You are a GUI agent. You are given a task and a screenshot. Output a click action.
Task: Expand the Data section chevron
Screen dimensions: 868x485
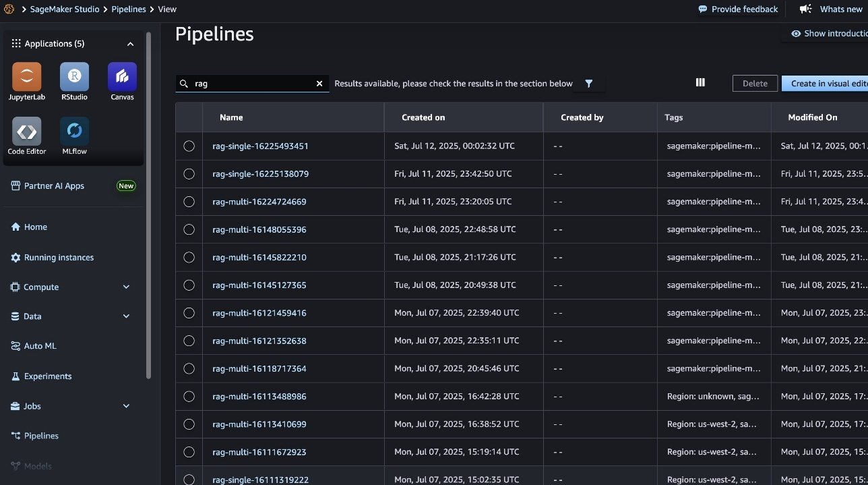pos(126,316)
